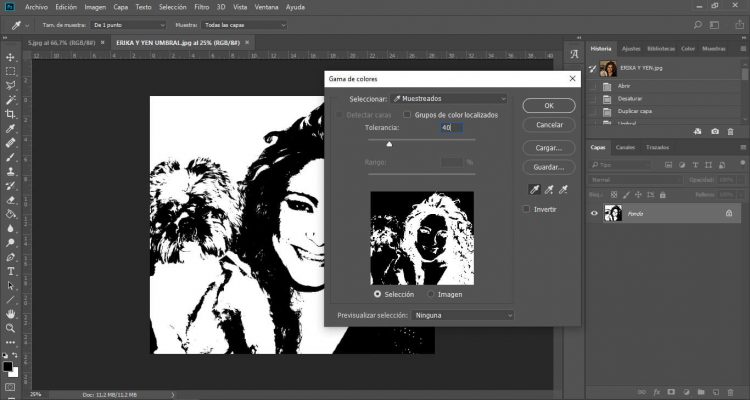The image size is (750, 400).
Task: Select the Path Selection tool
Action: pos(10,286)
